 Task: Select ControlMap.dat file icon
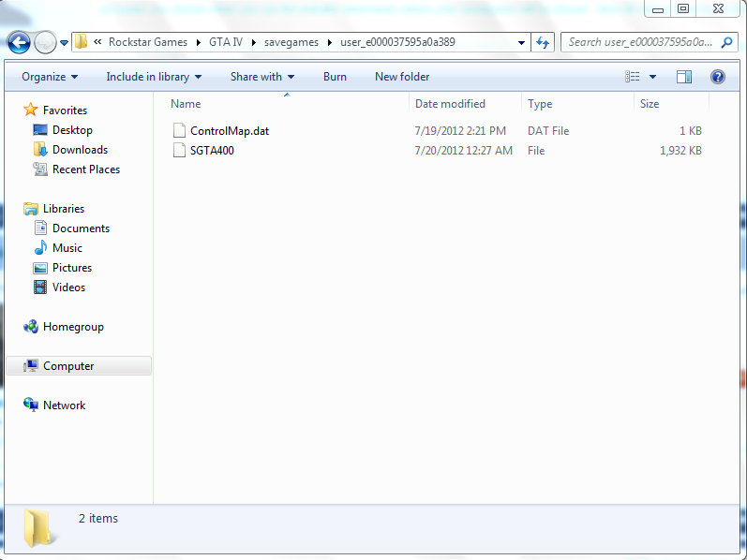[179, 130]
